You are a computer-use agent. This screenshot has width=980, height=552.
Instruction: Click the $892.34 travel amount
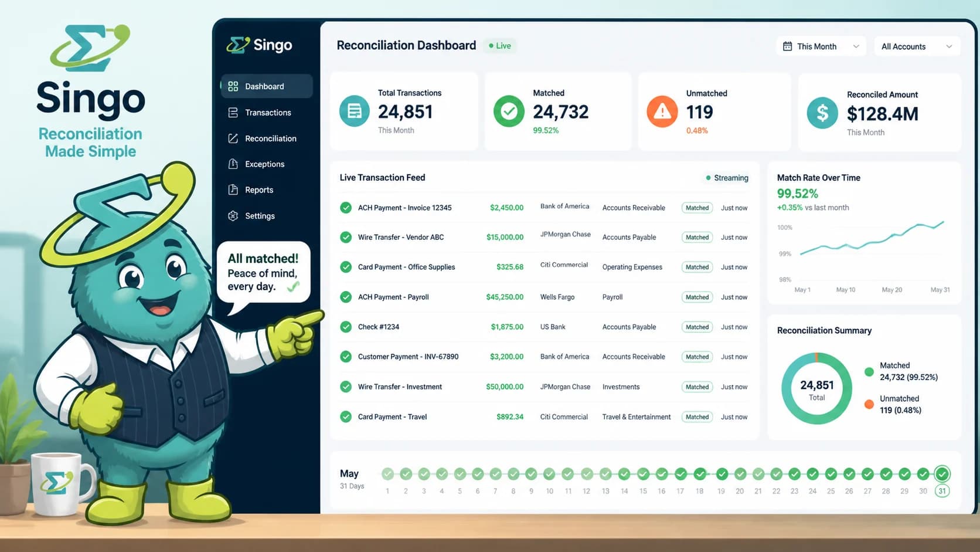coord(510,416)
